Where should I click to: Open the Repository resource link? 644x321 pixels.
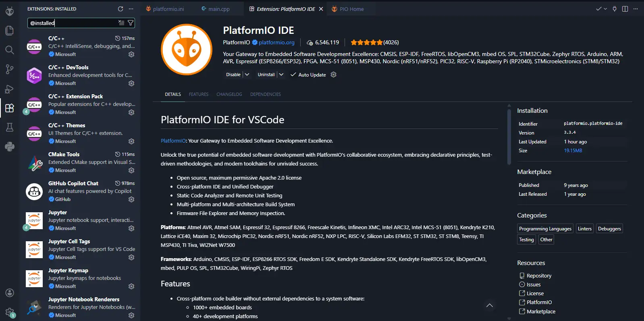point(539,276)
